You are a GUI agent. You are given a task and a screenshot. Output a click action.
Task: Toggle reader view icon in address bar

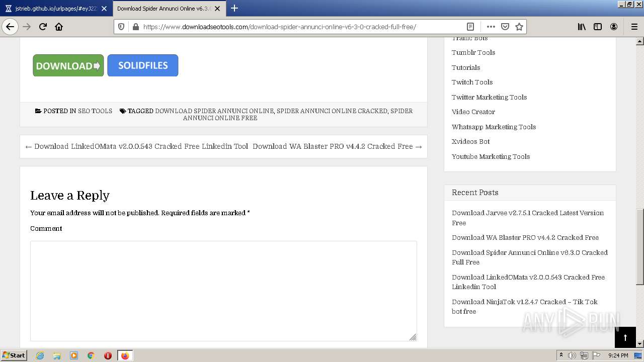(470, 27)
